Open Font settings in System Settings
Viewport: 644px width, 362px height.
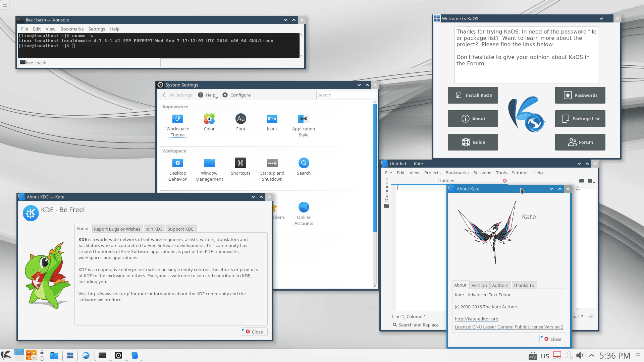click(x=240, y=123)
